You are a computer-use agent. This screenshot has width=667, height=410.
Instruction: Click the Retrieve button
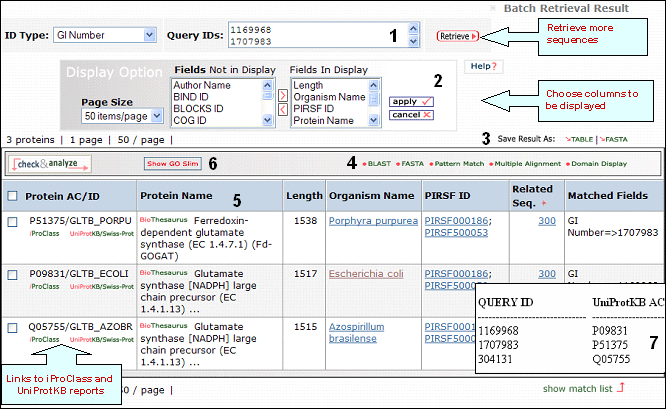click(x=457, y=37)
